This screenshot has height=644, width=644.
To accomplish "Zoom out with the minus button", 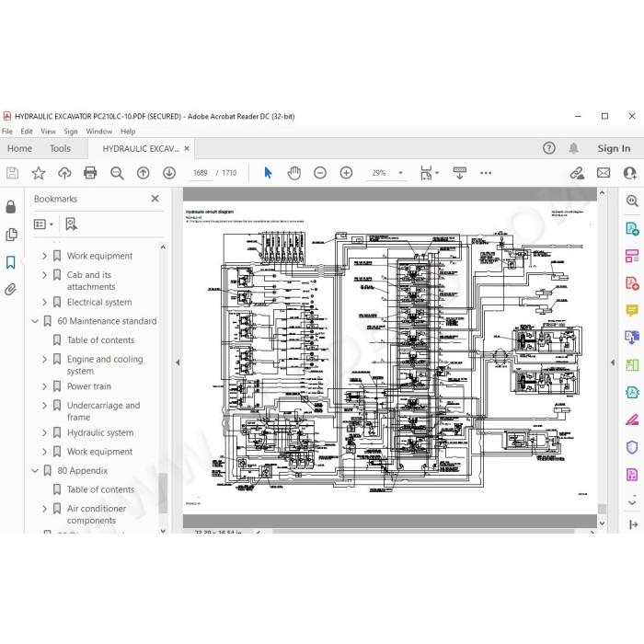I will [x=320, y=173].
